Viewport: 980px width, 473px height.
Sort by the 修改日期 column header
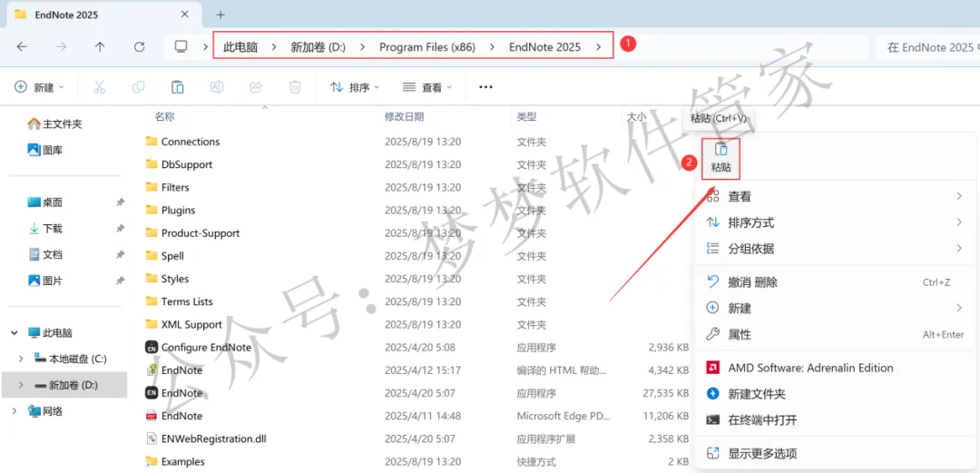click(405, 116)
